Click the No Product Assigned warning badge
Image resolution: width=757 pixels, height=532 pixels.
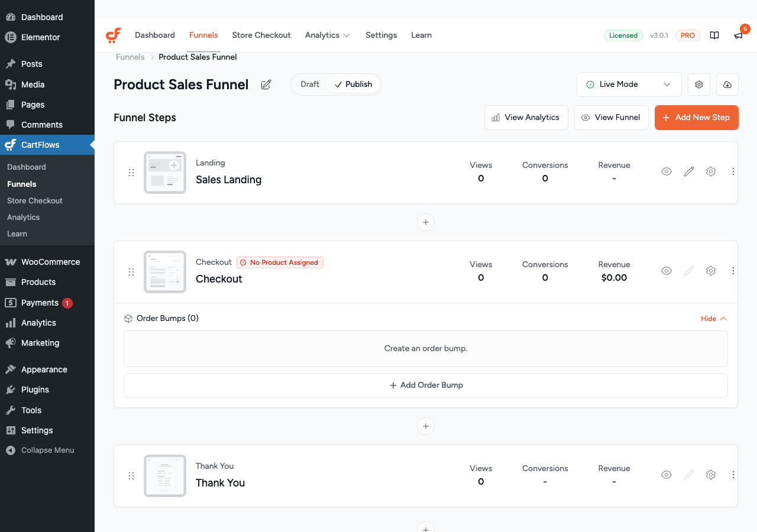pos(280,262)
